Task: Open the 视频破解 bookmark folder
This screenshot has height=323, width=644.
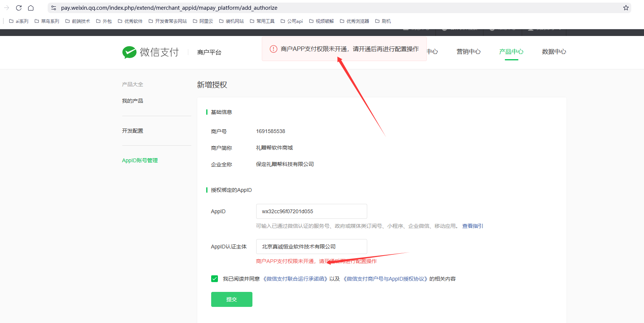Action: 321,21
